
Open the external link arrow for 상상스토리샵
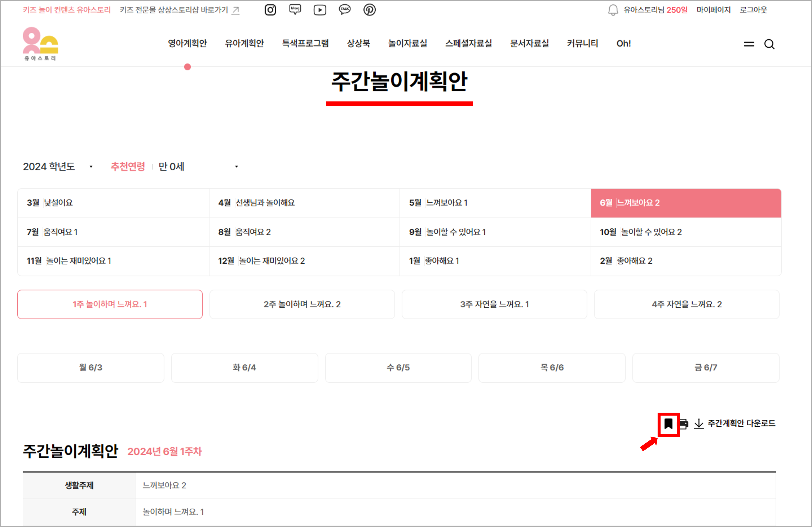[236, 10]
